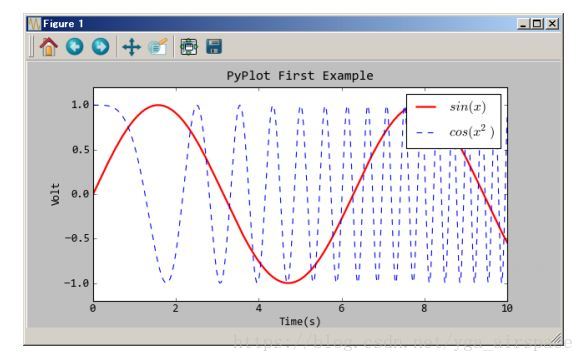Click the 0.5 y-axis tick label

pyautogui.click(x=80, y=150)
